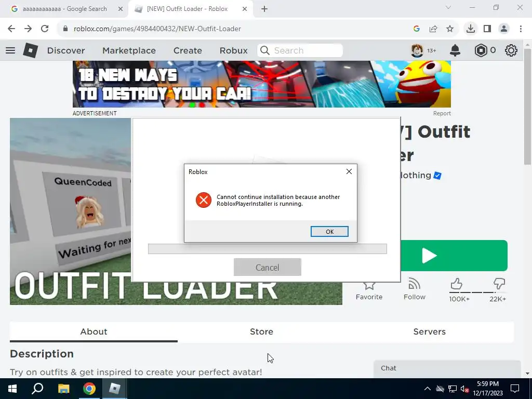Focus the Roblox Search field

click(300, 50)
